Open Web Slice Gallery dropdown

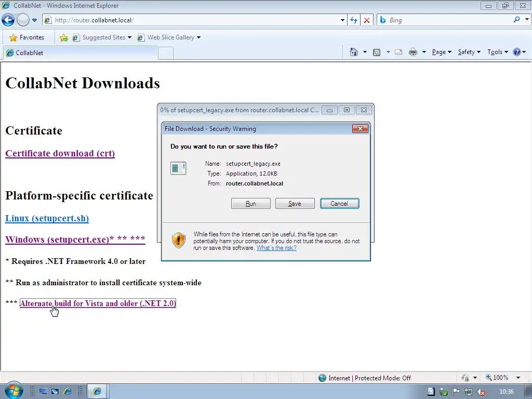tap(169, 37)
